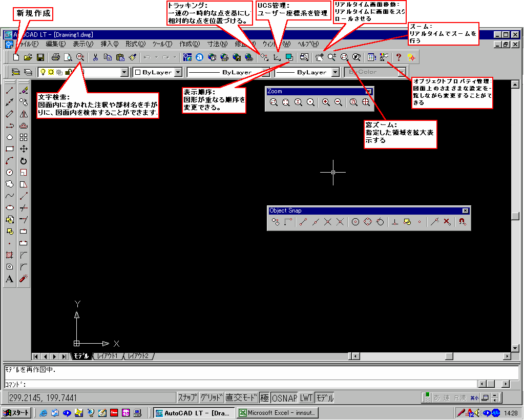The height and width of the screenshot is (420, 524).
Task: Open the Text tool marked A
Action: click(10, 279)
